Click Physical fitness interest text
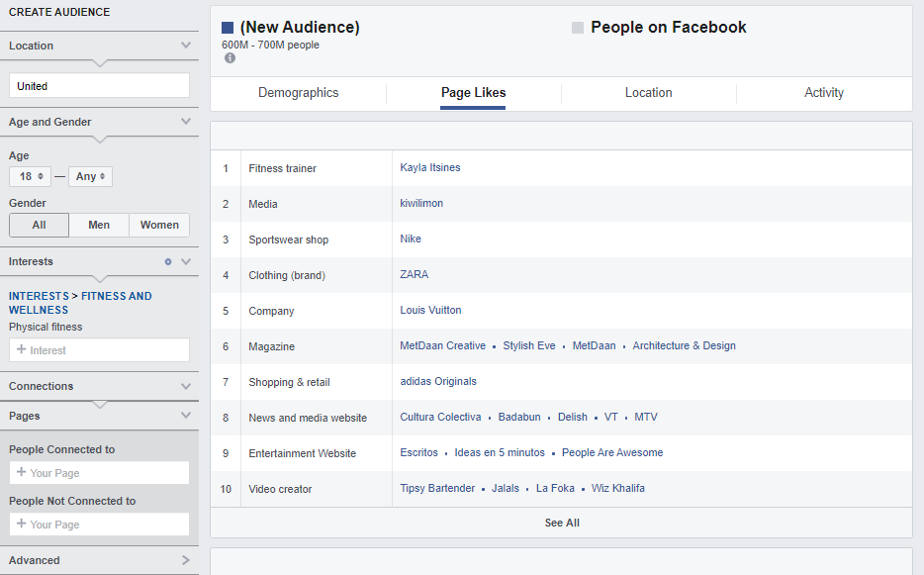The width and height of the screenshot is (924, 575). click(46, 327)
